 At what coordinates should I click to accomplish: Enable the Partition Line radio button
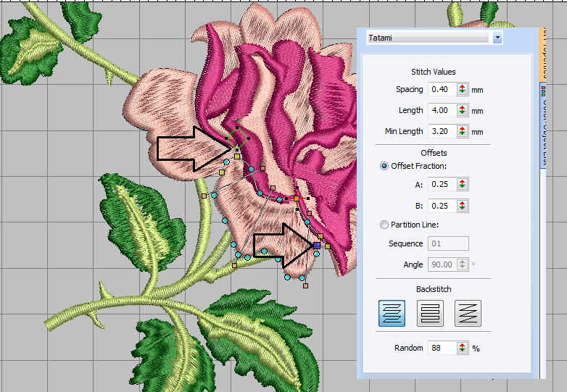click(384, 225)
